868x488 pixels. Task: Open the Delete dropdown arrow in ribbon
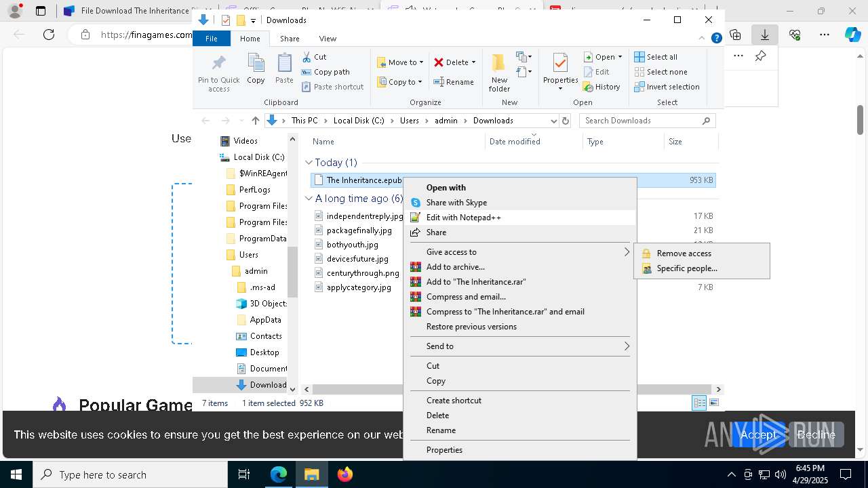(x=473, y=62)
